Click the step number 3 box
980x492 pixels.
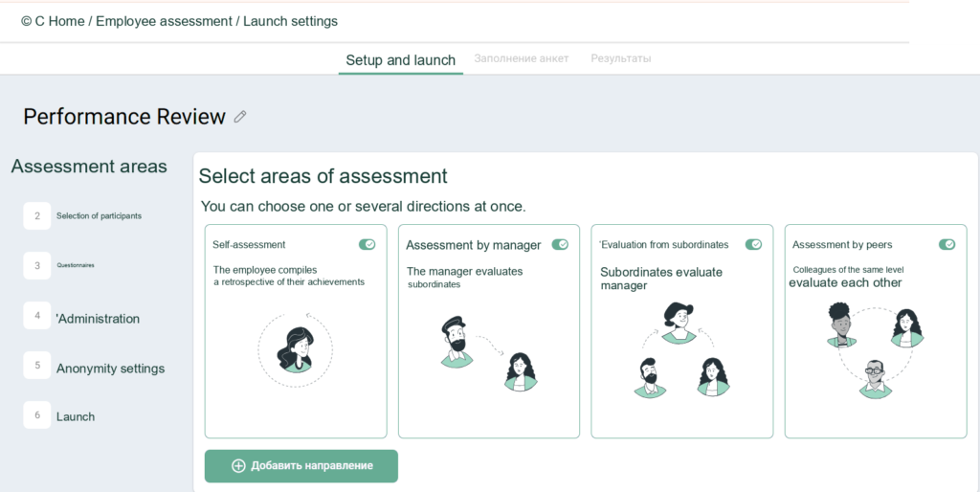click(x=37, y=266)
